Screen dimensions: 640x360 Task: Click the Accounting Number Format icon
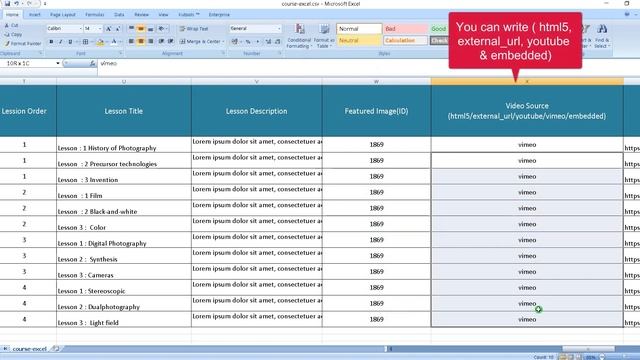[235, 41]
